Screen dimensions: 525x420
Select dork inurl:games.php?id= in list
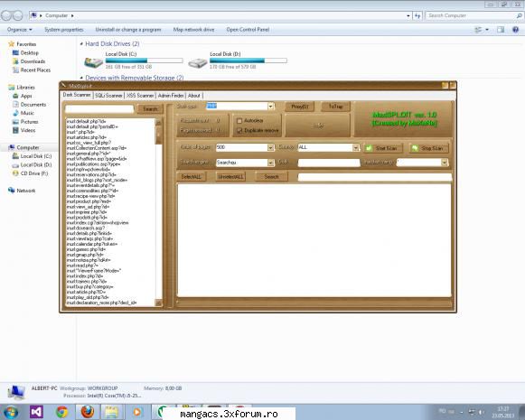point(86,249)
